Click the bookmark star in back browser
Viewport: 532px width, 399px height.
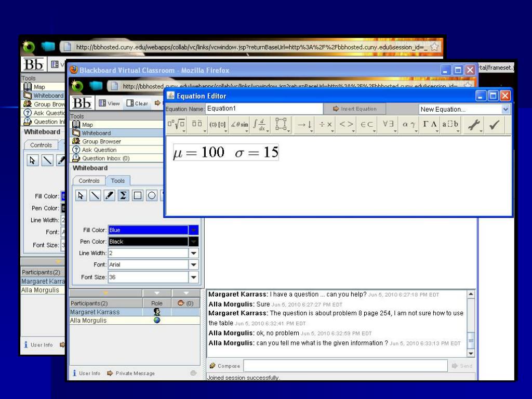[434, 47]
